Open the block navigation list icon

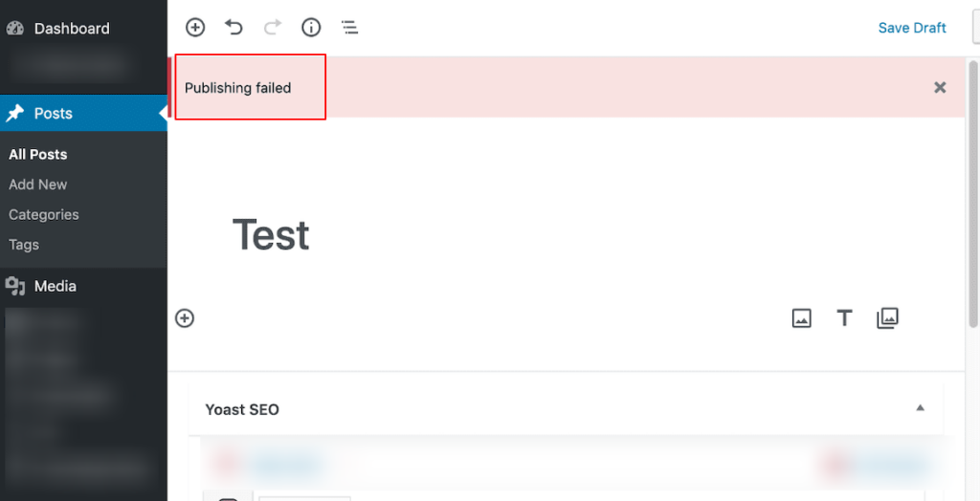coord(350,28)
